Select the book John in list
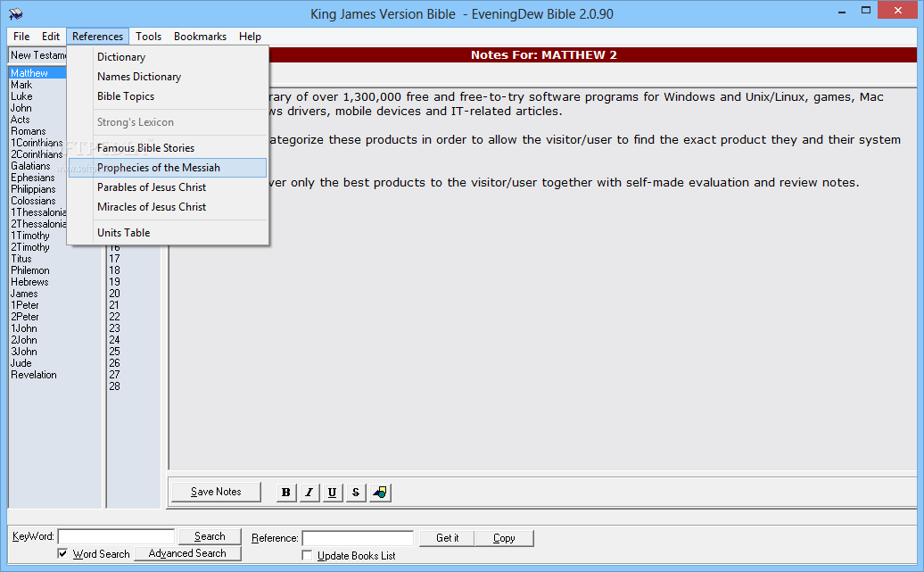This screenshot has width=924, height=572. 21,108
